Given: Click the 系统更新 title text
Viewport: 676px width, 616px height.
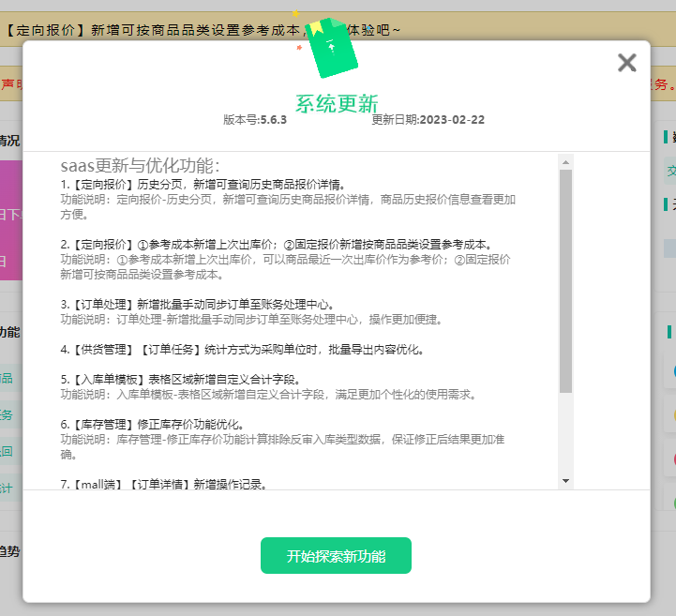Looking at the screenshot, I should [337, 104].
